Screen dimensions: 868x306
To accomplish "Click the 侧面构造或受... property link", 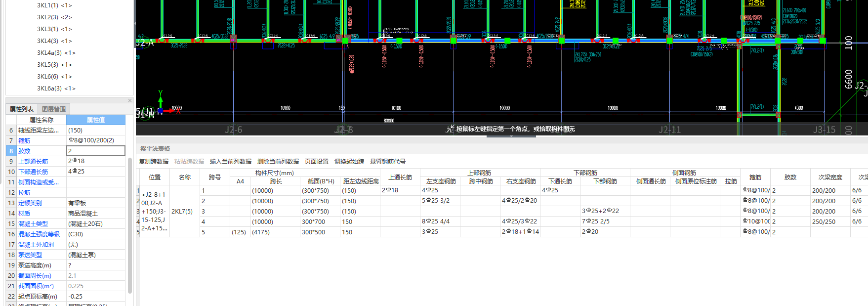I will (39, 182).
